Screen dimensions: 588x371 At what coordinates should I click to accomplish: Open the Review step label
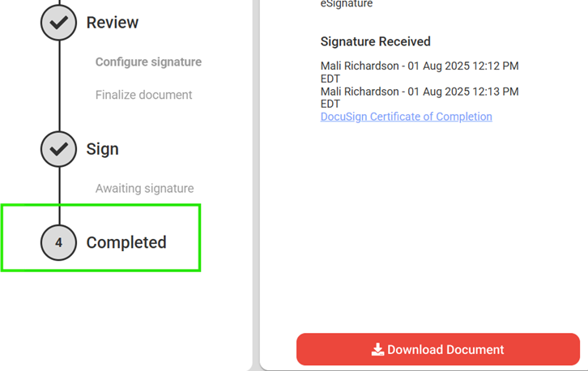113,23
